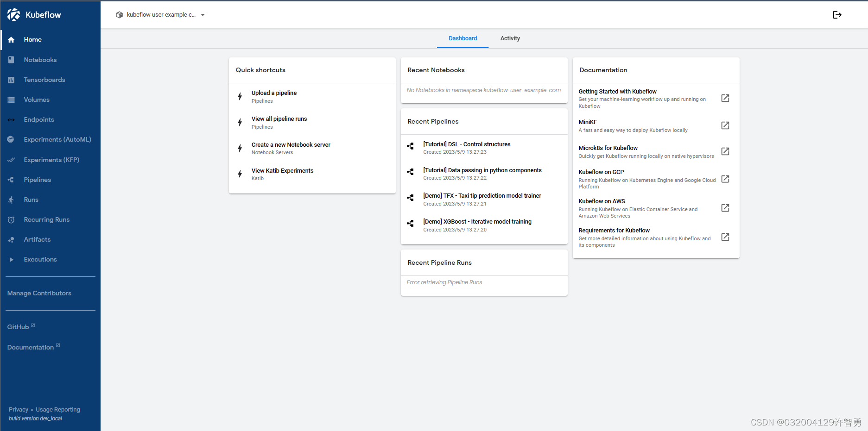Open the Tensorboards sidebar icon
Screen dimensions: 868x431
[x=11, y=80]
